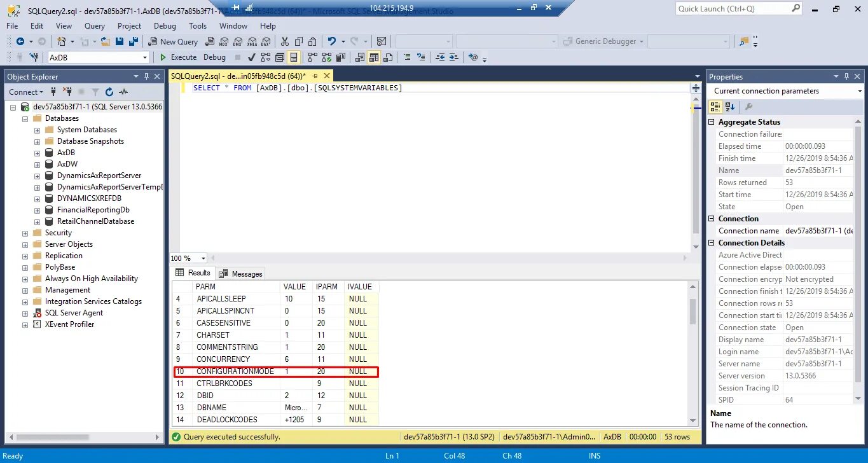Click the Change Connection plug icon
This screenshot has width=868, height=463.
pyautogui.click(x=34, y=57)
